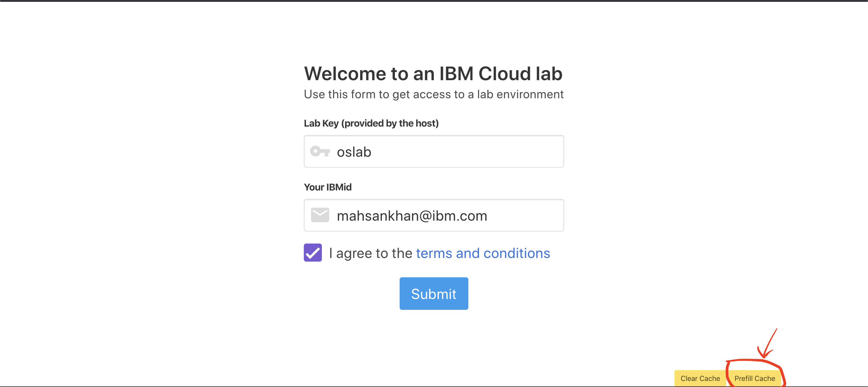
Task: Click the 'Welcome to an IBM Cloud lab' heading
Action: (433, 74)
